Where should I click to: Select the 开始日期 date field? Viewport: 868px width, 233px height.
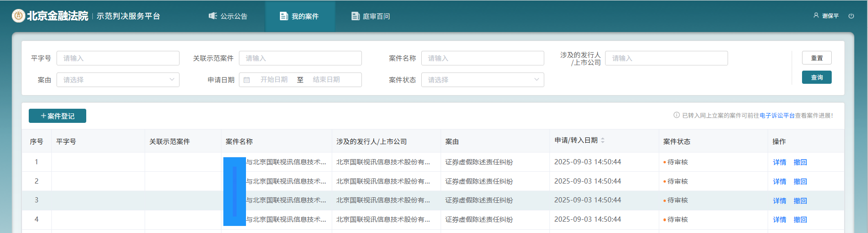[274, 80]
